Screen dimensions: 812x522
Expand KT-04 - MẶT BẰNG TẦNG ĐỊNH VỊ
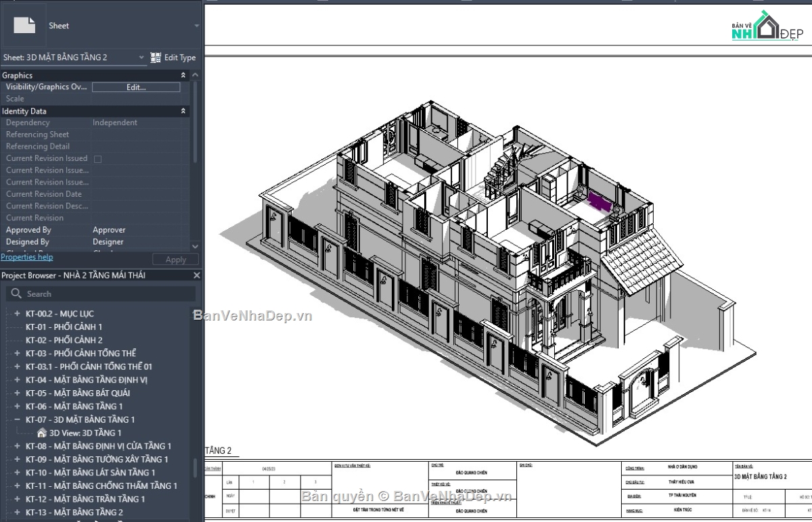pyautogui.click(x=18, y=380)
